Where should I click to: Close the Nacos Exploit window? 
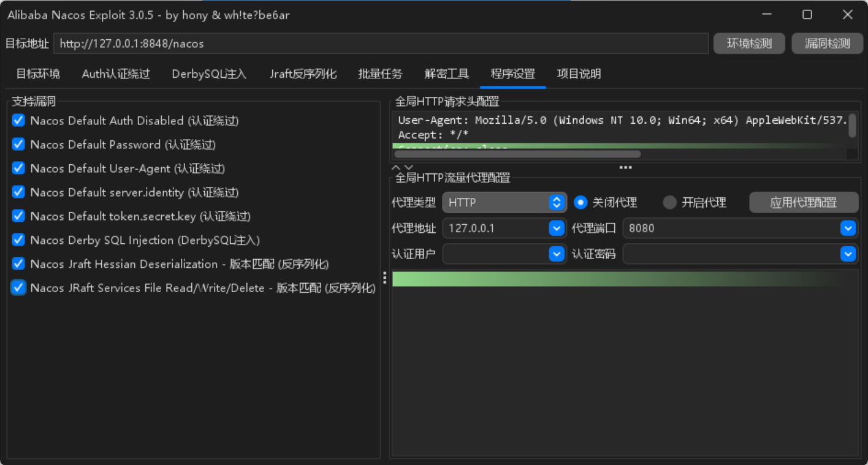point(848,15)
